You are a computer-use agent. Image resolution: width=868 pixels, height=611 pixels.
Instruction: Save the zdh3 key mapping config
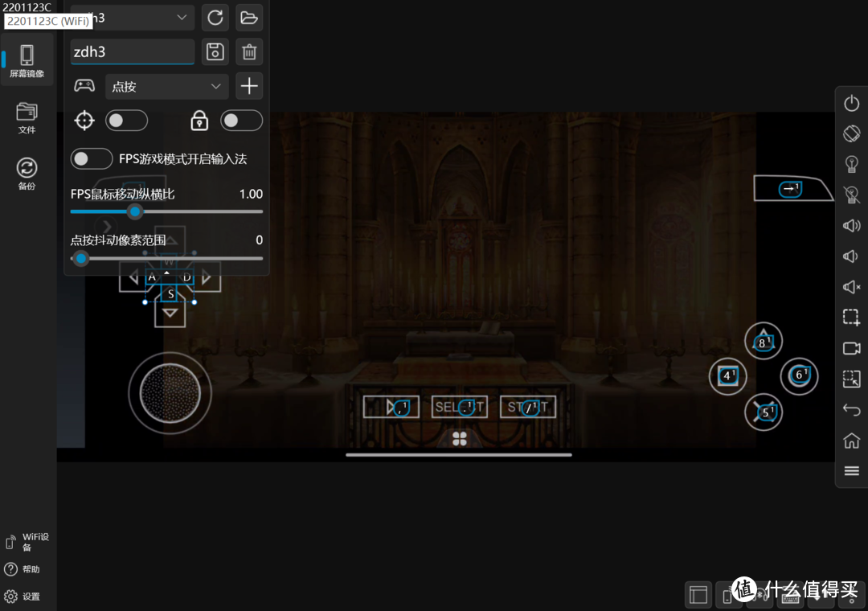(215, 51)
